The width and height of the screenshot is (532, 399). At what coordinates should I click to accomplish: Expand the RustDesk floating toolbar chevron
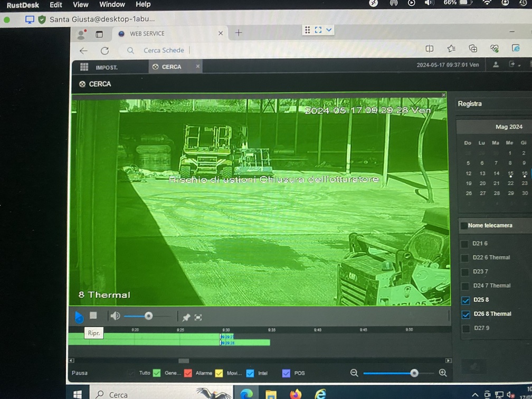(x=329, y=30)
